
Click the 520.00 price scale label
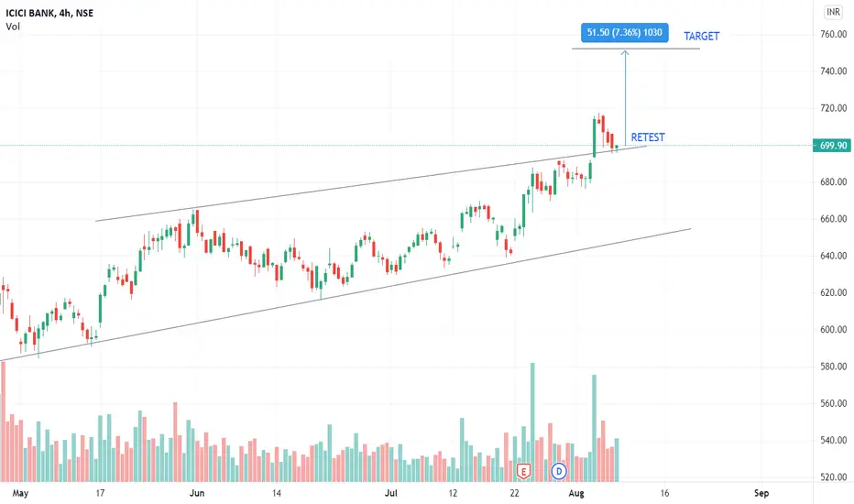pyautogui.click(x=833, y=477)
